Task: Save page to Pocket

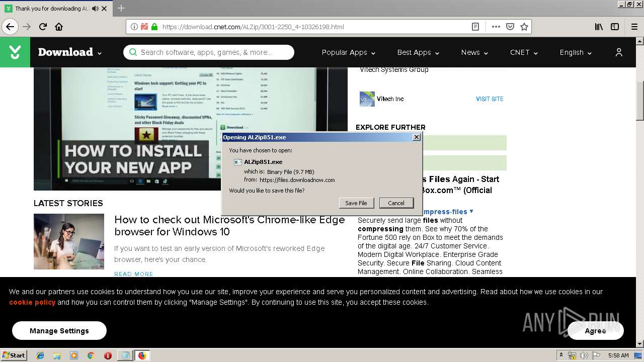Action: click(x=510, y=27)
